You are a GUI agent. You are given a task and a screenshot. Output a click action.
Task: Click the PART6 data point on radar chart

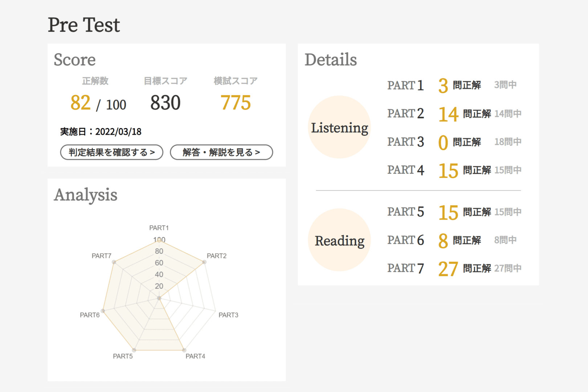tap(103, 311)
